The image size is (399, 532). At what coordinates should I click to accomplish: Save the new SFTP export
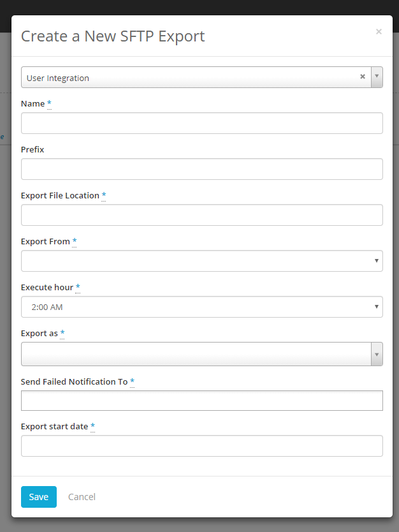coord(39,497)
